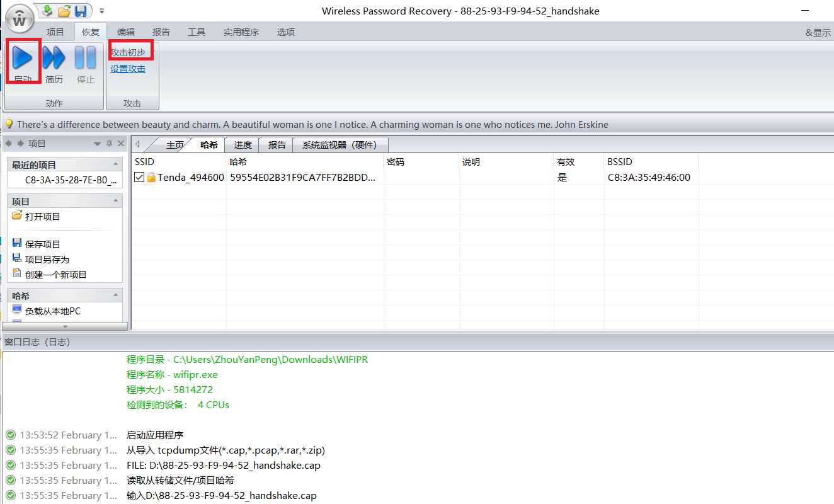Switch to the 报告 document tab
This screenshot has height=504, width=834.
point(277,145)
